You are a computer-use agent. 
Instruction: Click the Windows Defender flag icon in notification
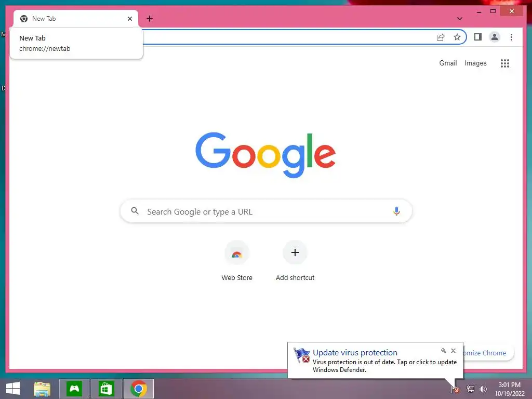point(302,355)
